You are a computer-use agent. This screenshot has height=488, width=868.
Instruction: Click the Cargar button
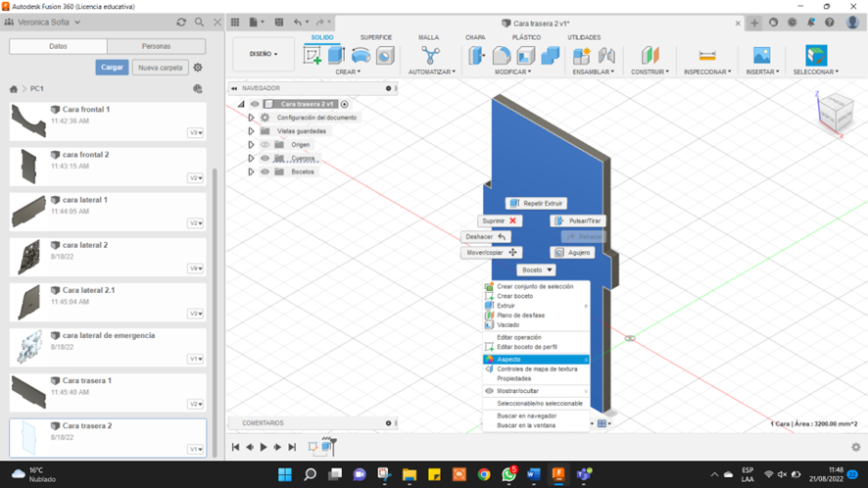click(112, 68)
